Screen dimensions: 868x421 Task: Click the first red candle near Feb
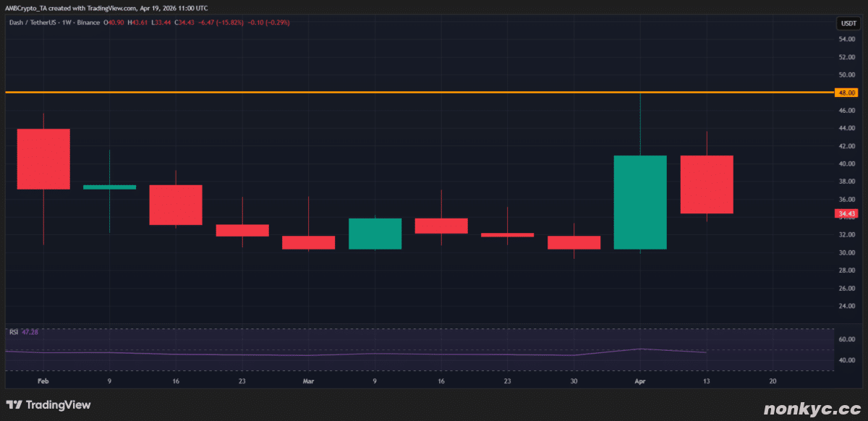point(43,159)
